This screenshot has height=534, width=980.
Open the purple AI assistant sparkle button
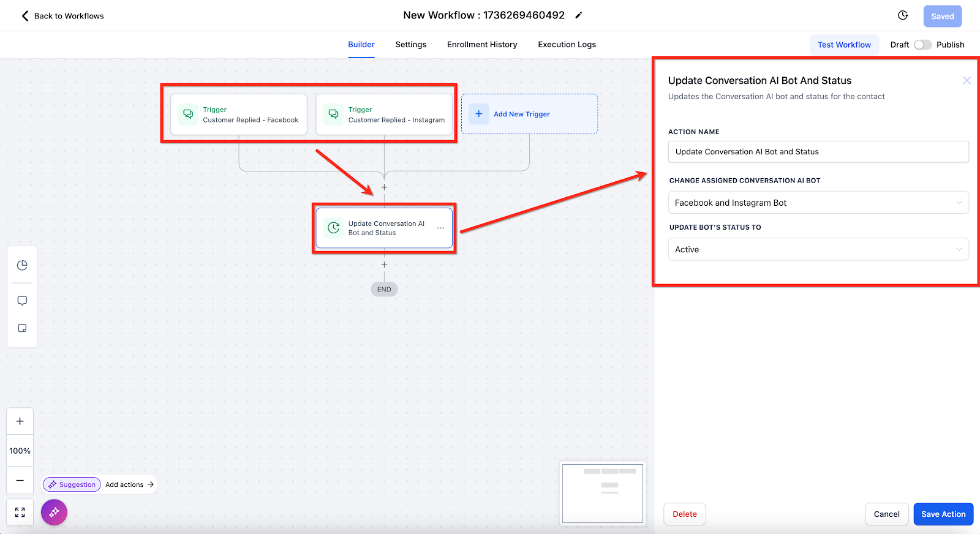tap(54, 513)
